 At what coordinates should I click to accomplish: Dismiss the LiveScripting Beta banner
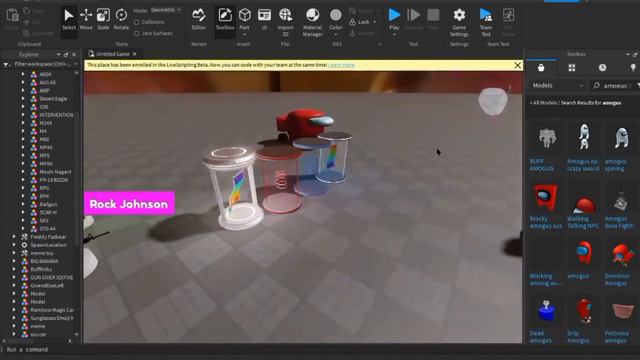click(518, 65)
